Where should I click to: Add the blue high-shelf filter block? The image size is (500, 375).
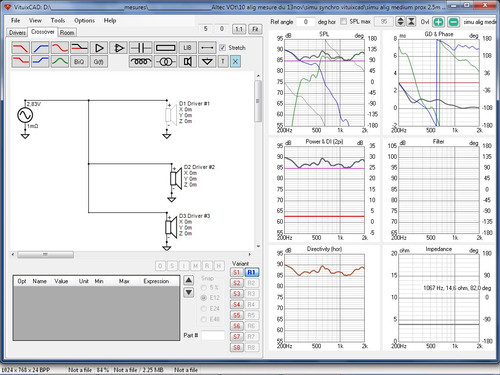tap(40, 62)
